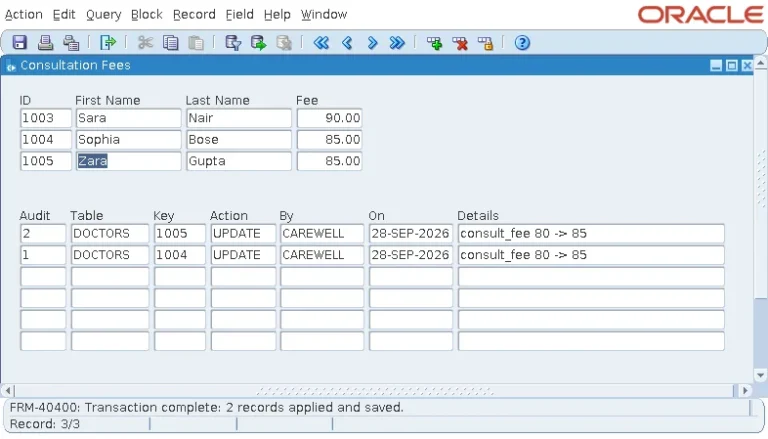Click the Fee column label

tap(307, 100)
